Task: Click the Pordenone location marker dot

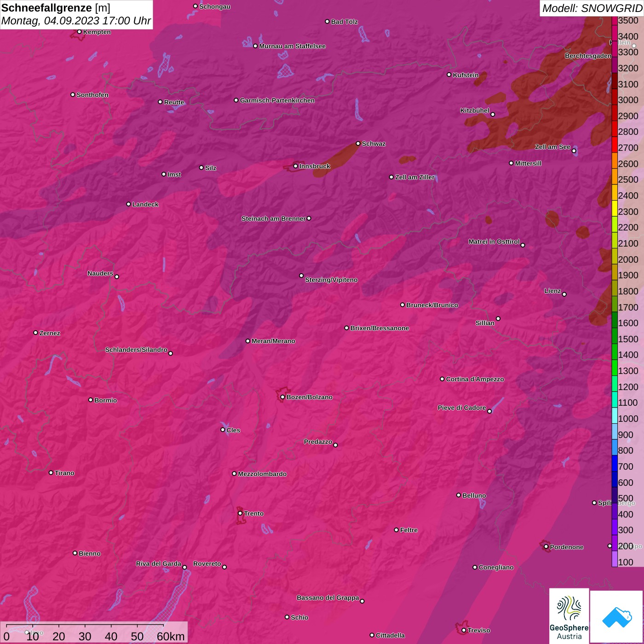Action: coord(546,547)
